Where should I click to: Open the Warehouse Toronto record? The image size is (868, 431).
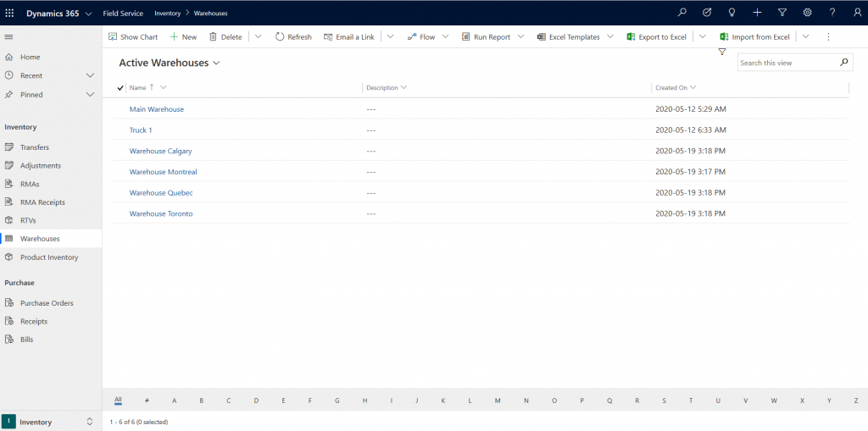click(x=161, y=213)
